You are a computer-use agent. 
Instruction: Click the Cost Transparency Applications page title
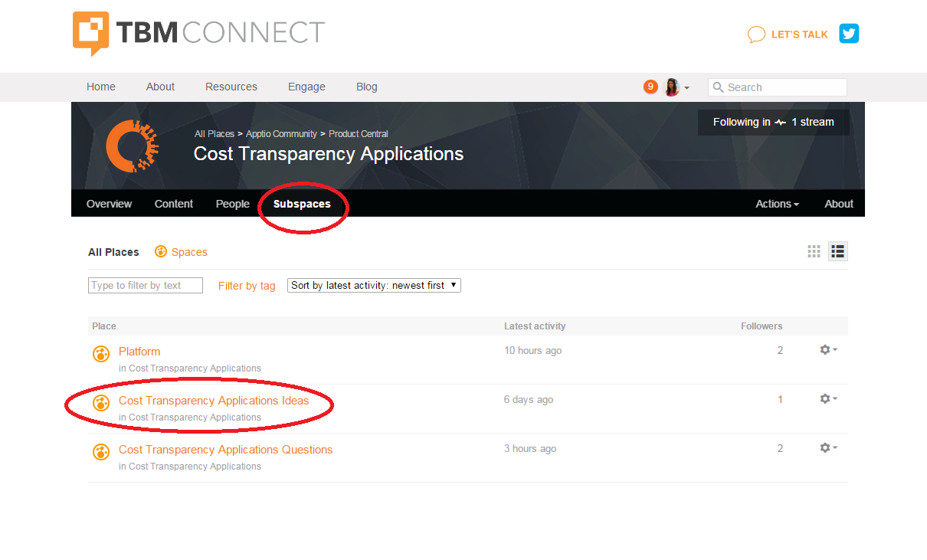point(329,154)
